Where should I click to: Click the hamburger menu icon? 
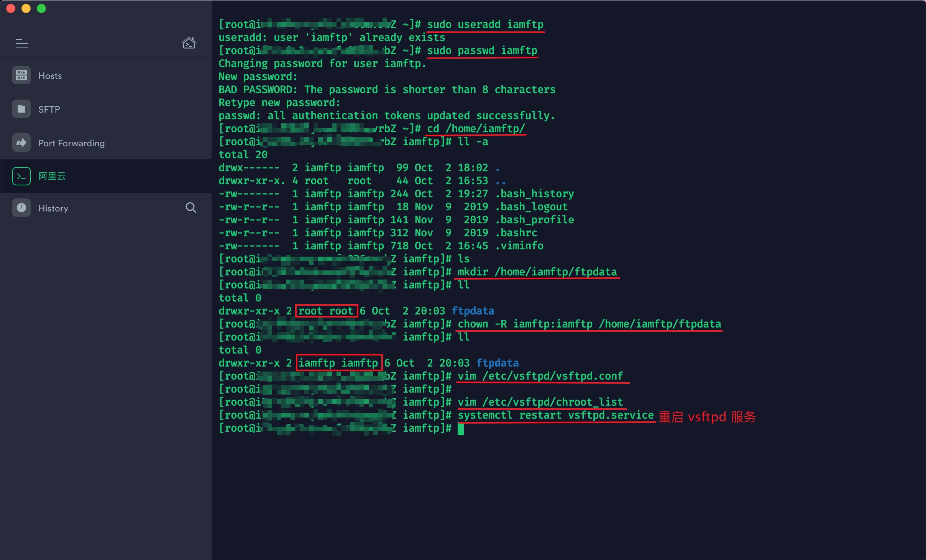[x=22, y=44]
